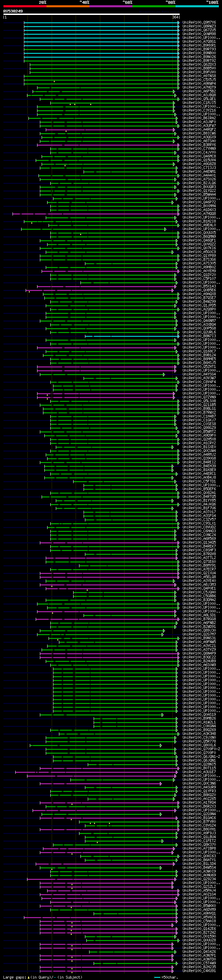Click label UniRef100_A3JNF0

click(x=199, y=122)
